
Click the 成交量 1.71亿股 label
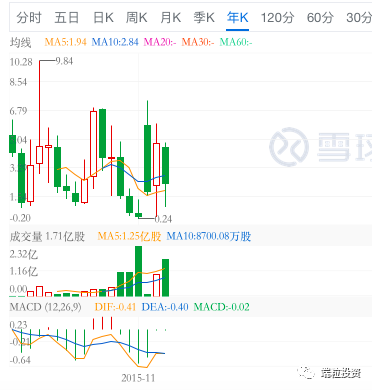pos(47,237)
